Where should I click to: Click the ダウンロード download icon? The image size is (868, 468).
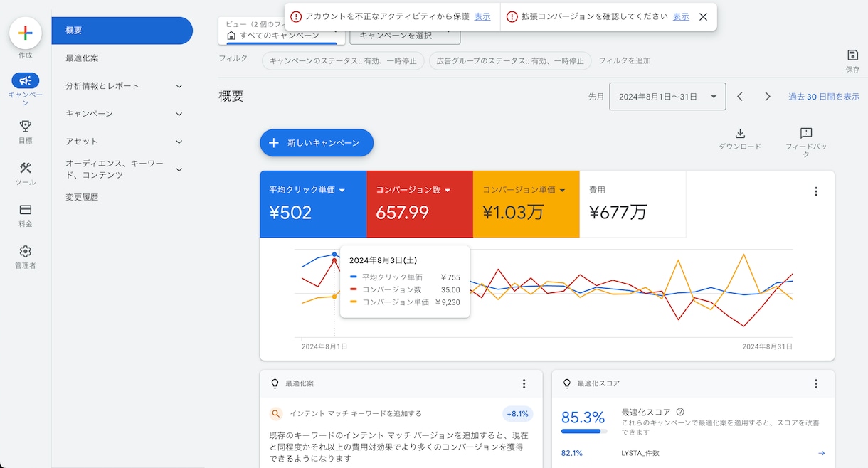click(x=740, y=134)
